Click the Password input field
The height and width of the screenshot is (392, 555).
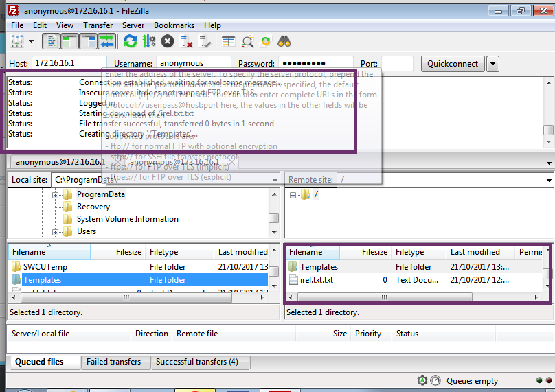(x=316, y=63)
